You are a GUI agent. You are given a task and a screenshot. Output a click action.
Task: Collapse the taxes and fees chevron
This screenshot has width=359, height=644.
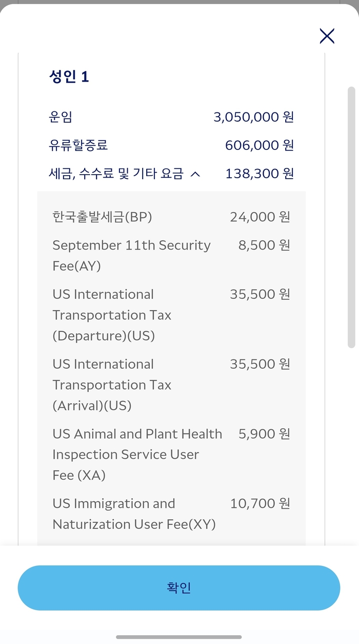click(195, 174)
